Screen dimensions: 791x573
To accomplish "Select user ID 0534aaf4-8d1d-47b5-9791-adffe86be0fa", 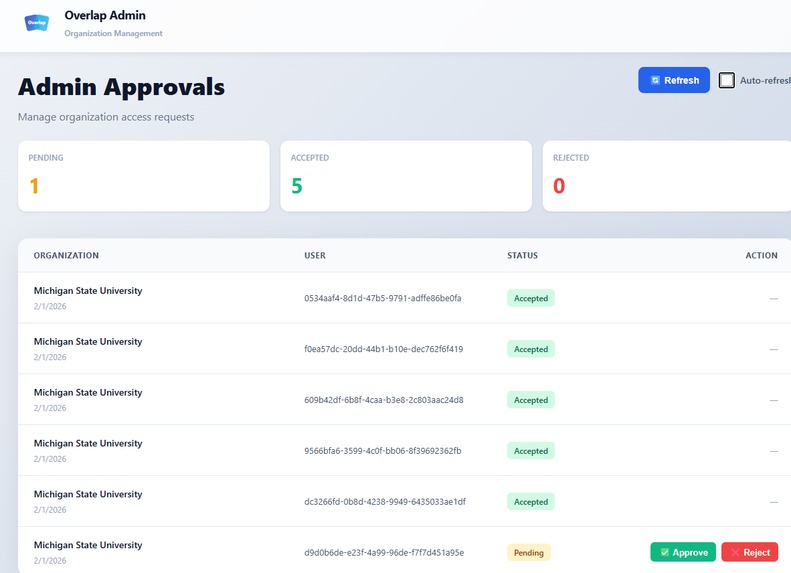I will pyautogui.click(x=382, y=298).
